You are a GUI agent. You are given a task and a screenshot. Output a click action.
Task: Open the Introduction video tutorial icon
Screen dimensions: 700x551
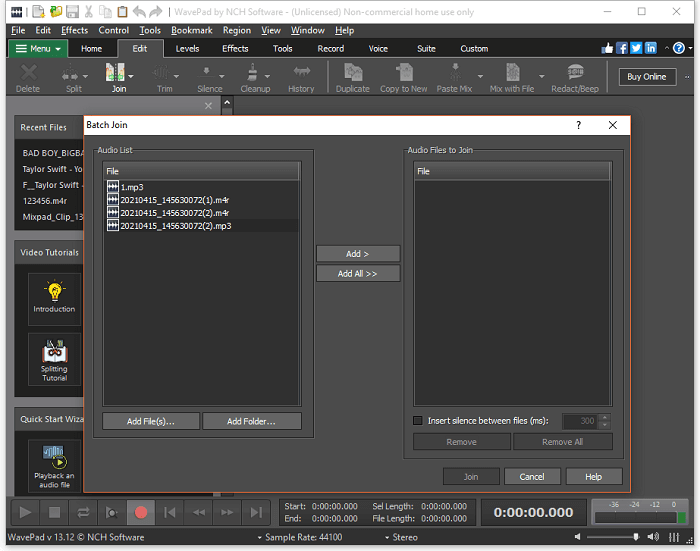coord(54,291)
